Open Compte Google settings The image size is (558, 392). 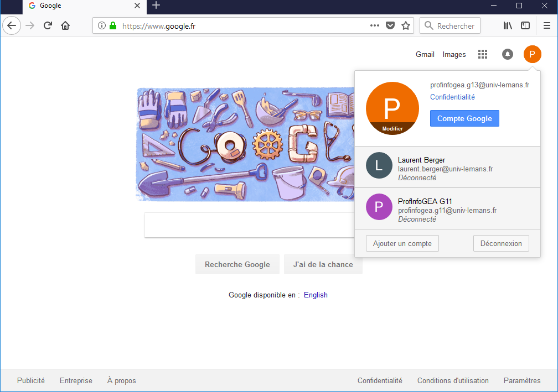(464, 118)
